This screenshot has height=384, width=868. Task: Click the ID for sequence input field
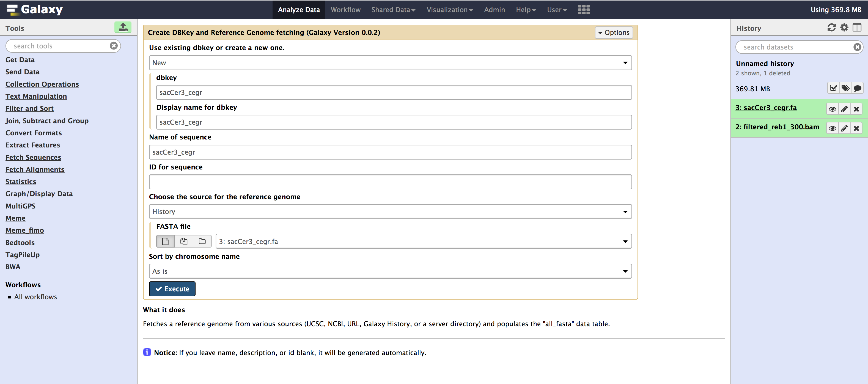390,182
